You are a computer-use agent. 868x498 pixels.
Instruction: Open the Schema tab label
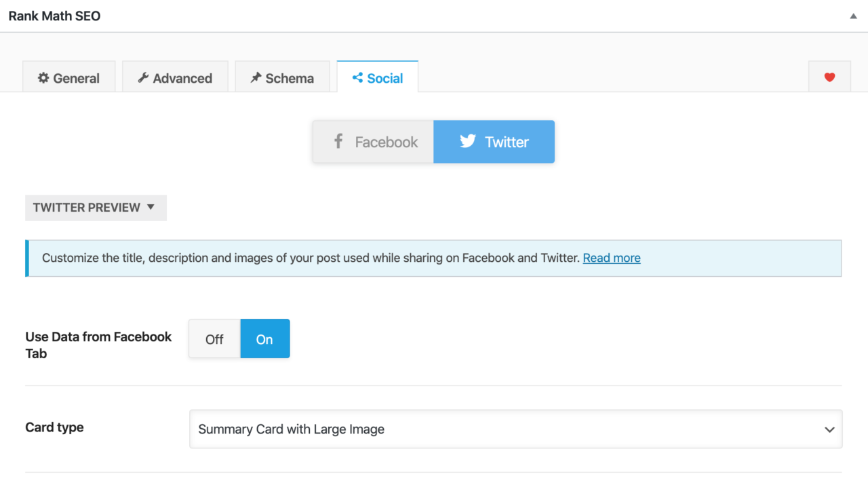pyautogui.click(x=290, y=79)
